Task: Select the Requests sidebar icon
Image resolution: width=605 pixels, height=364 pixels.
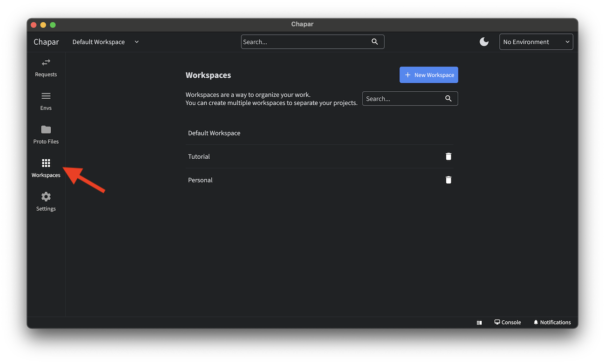Action: 46,68
